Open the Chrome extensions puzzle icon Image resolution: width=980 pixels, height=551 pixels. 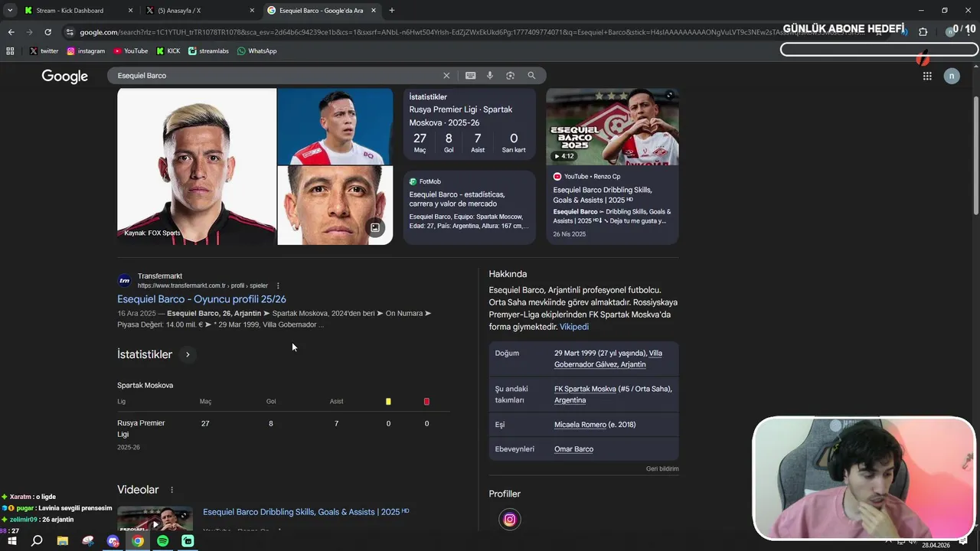[x=923, y=32]
